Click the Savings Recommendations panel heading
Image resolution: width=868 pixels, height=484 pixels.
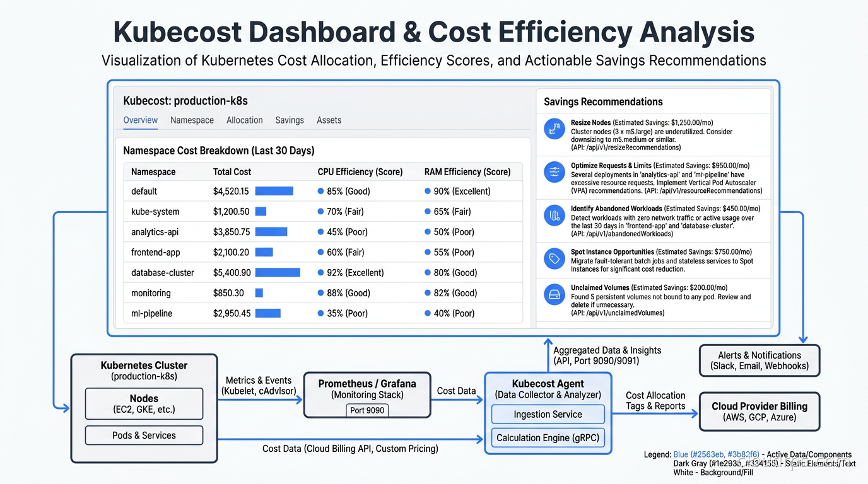603,102
